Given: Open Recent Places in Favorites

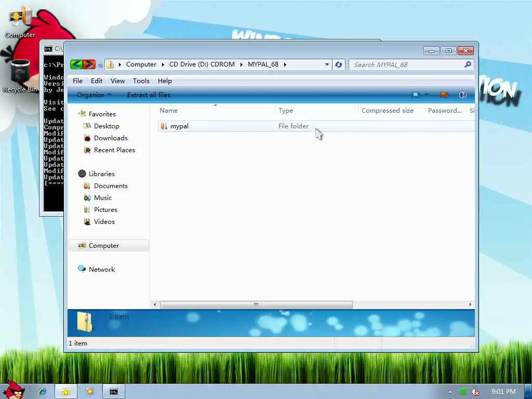Looking at the screenshot, I should pos(114,150).
